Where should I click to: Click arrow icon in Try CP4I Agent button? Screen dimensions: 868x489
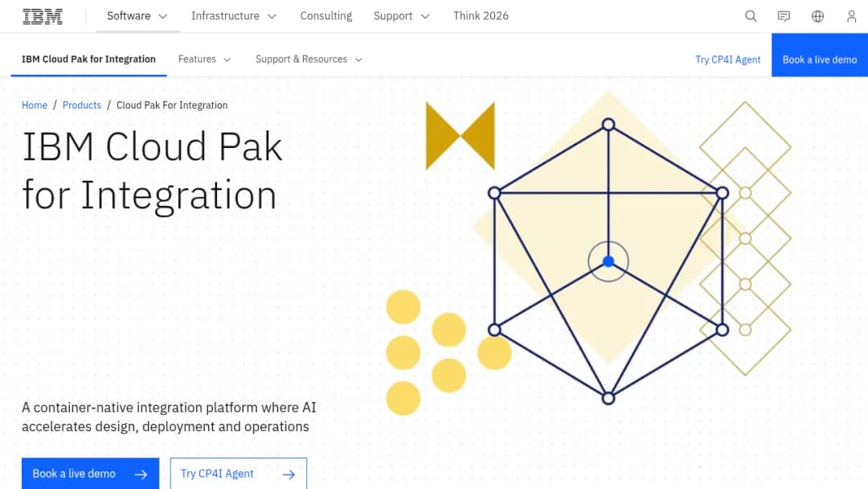289,475
